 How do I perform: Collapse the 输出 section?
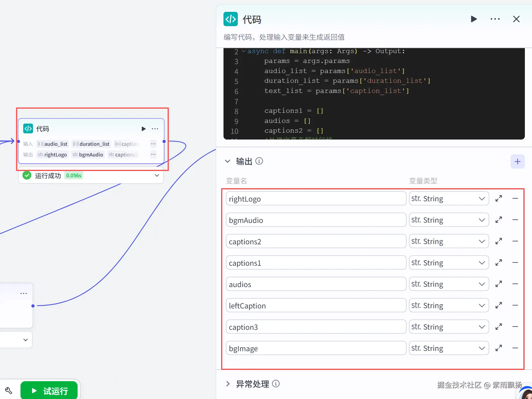click(x=228, y=161)
